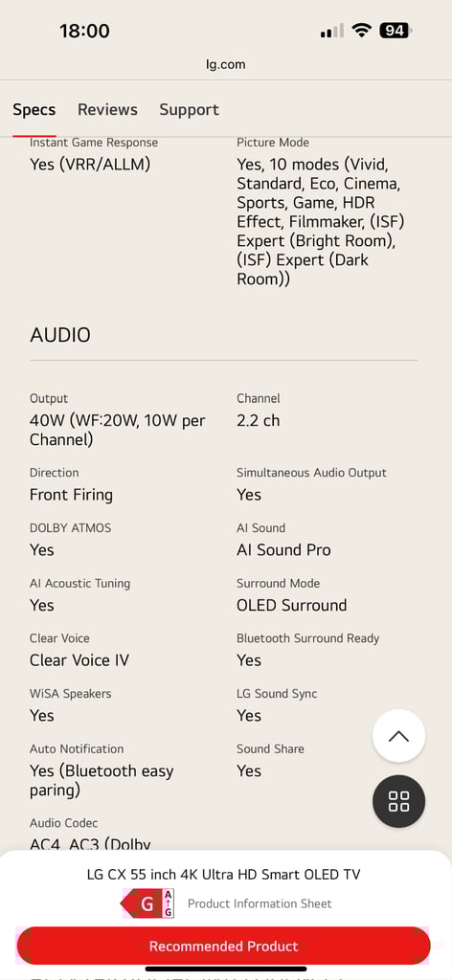
Task: Tap the LG CX 55 inch product title
Action: coord(223,875)
